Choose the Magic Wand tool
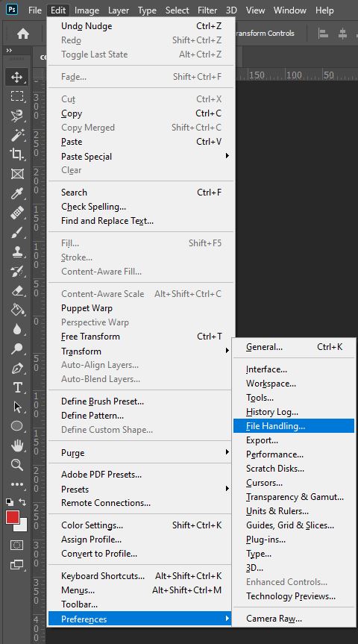The height and width of the screenshot is (644, 358). coord(17,135)
